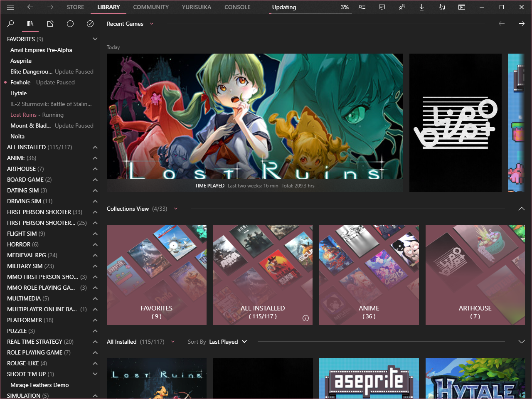Open the Hytale game tile
This screenshot has width=532, height=399.
475,379
